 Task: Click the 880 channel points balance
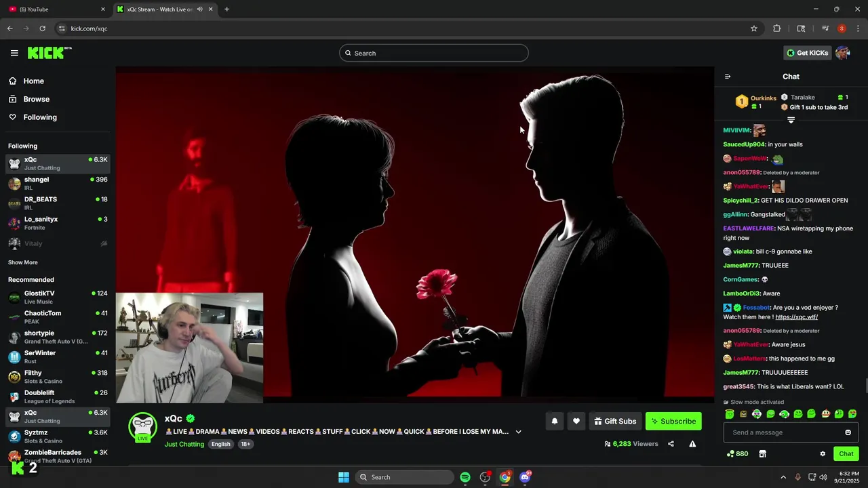pos(737,454)
